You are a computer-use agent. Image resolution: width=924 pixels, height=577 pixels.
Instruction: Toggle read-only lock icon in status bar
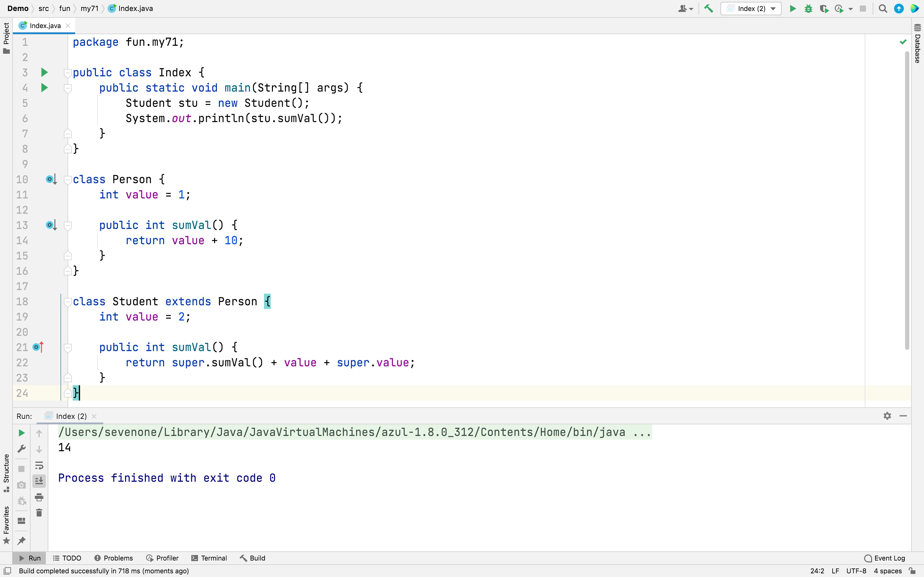913,571
